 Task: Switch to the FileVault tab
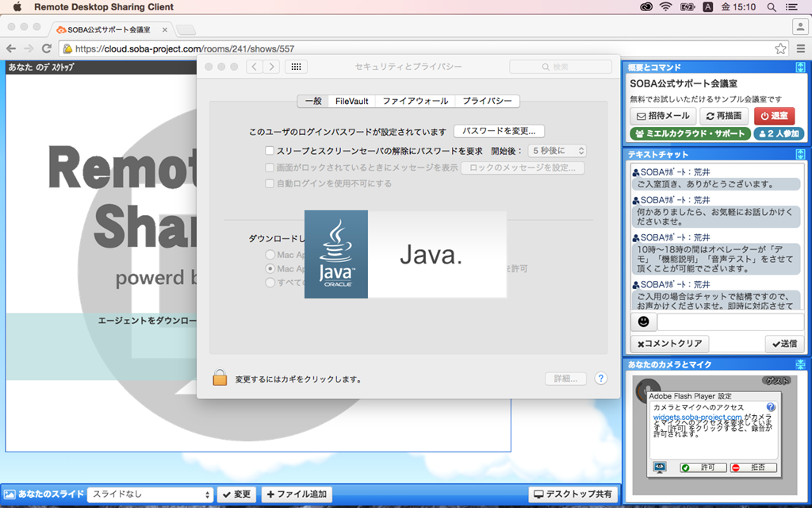(x=352, y=101)
